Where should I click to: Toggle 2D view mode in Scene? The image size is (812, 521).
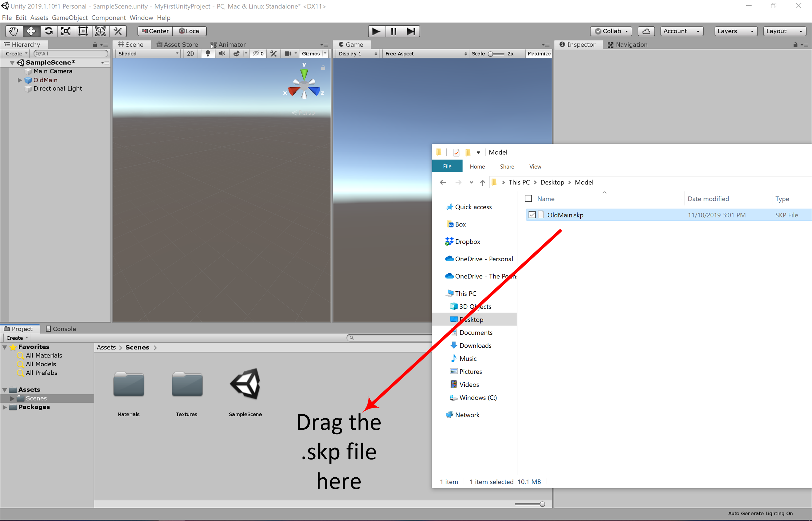click(191, 53)
